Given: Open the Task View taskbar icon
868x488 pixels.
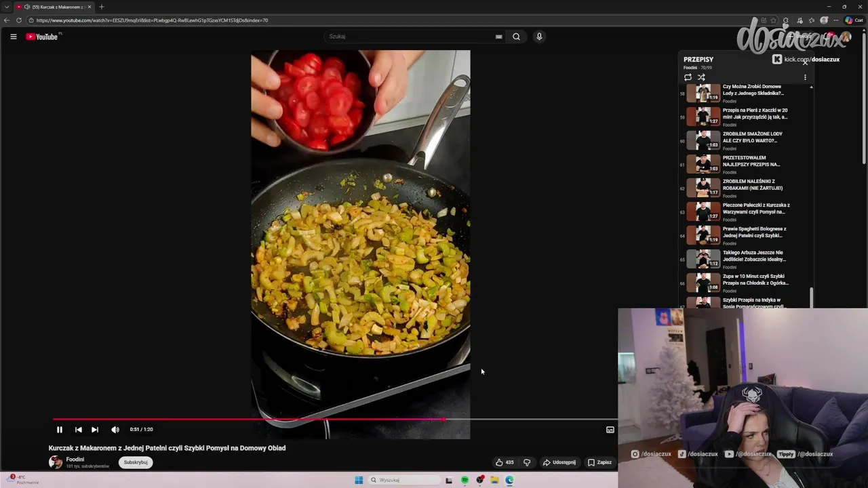Looking at the screenshot, I should [449, 480].
